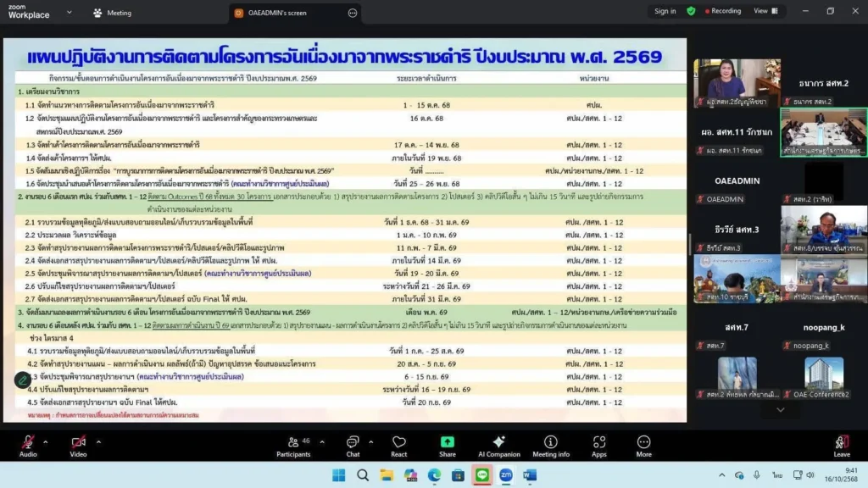Unmute the microphone with the Audio button
The image size is (868, 488).
tap(28, 446)
